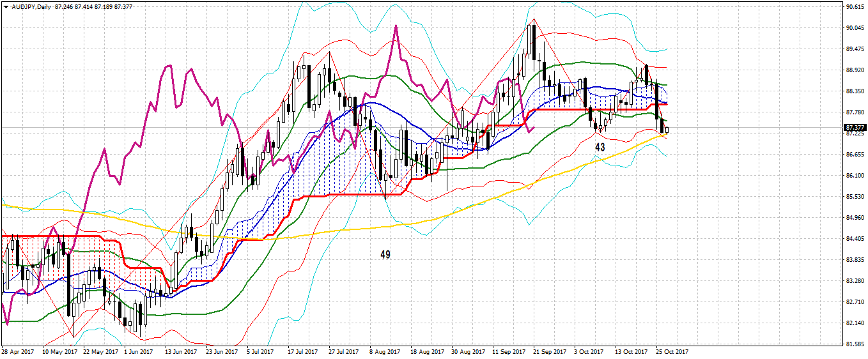Viewport: 868px width, 359px height.
Task: Click the 88.350 price axis label
Action: 854,91
